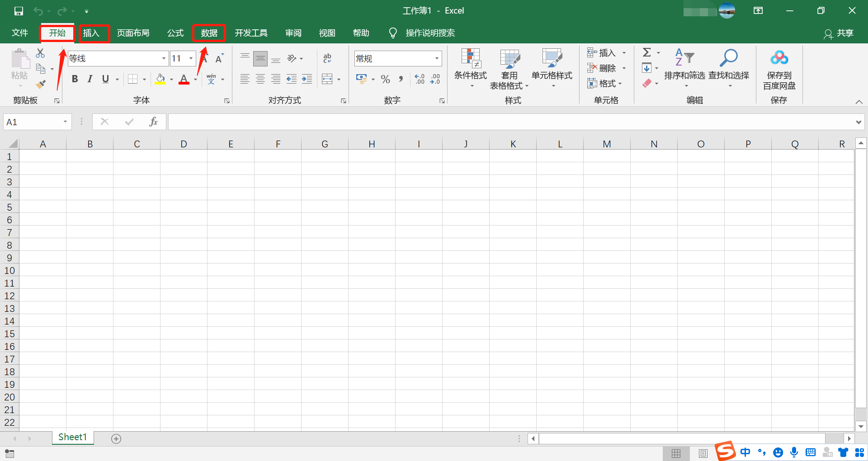The height and width of the screenshot is (461, 868).
Task: Click the Insert Function fx icon
Action: [x=153, y=122]
